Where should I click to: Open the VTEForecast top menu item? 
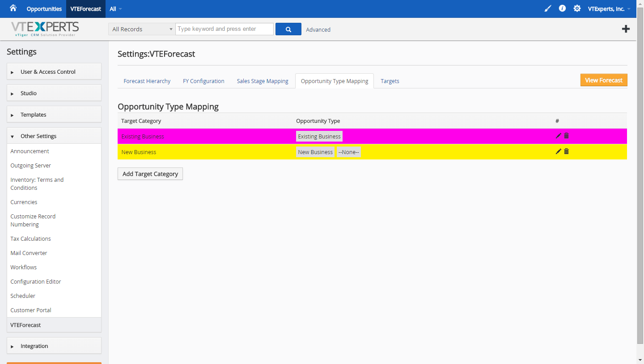[x=86, y=9]
